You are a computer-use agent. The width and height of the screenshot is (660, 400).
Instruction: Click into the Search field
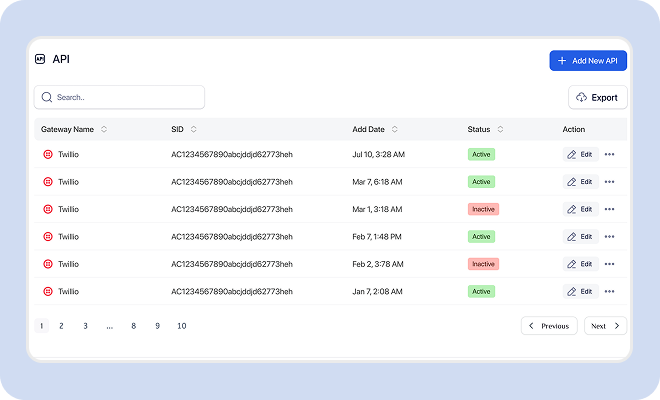click(x=120, y=97)
